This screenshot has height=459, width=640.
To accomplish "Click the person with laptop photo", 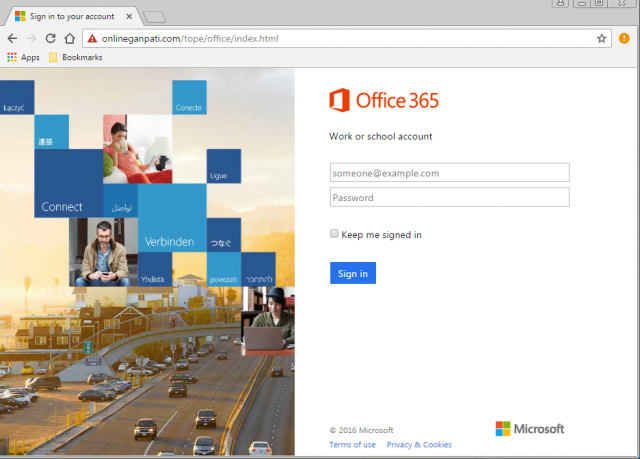I will (268, 321).
